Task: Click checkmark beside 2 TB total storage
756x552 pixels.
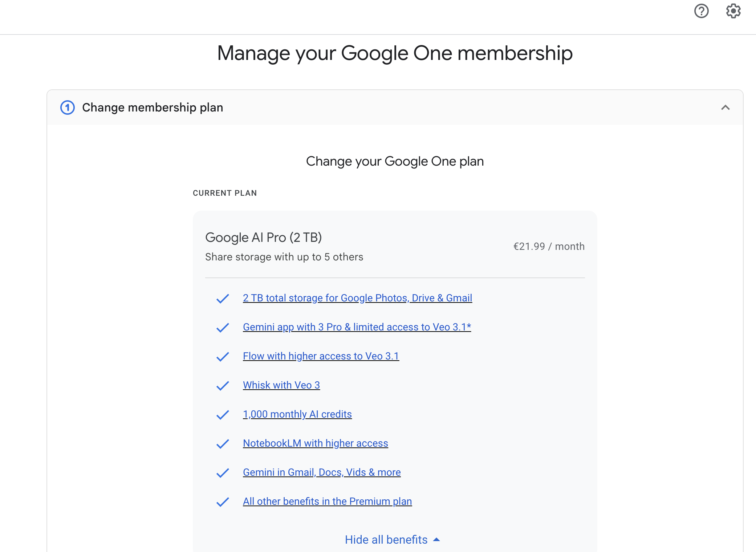Action: click(223, 299)
